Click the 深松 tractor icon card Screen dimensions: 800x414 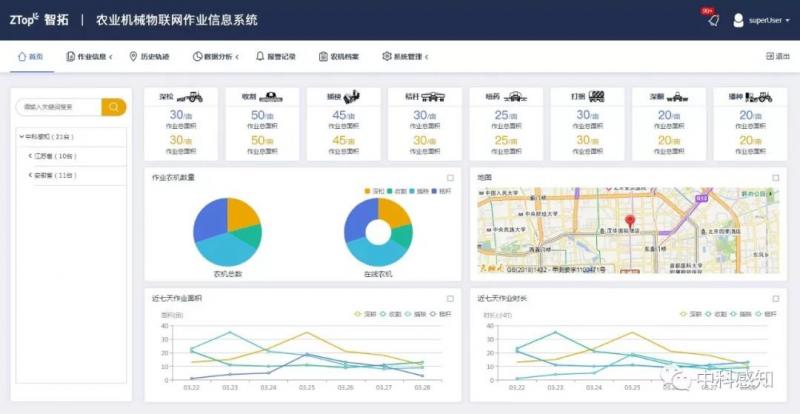coord(188,97)
